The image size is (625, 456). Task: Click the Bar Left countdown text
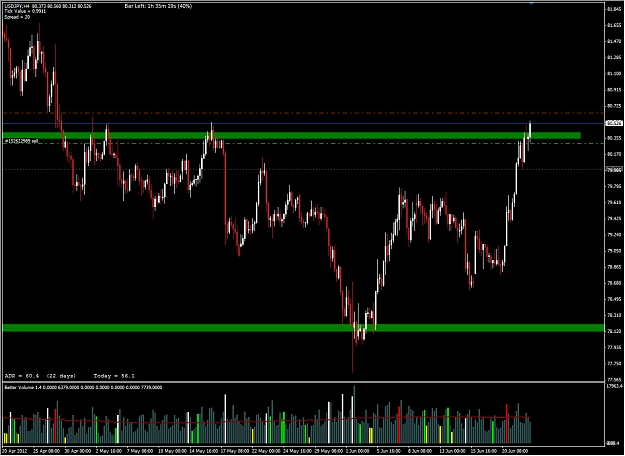point(158,6)
